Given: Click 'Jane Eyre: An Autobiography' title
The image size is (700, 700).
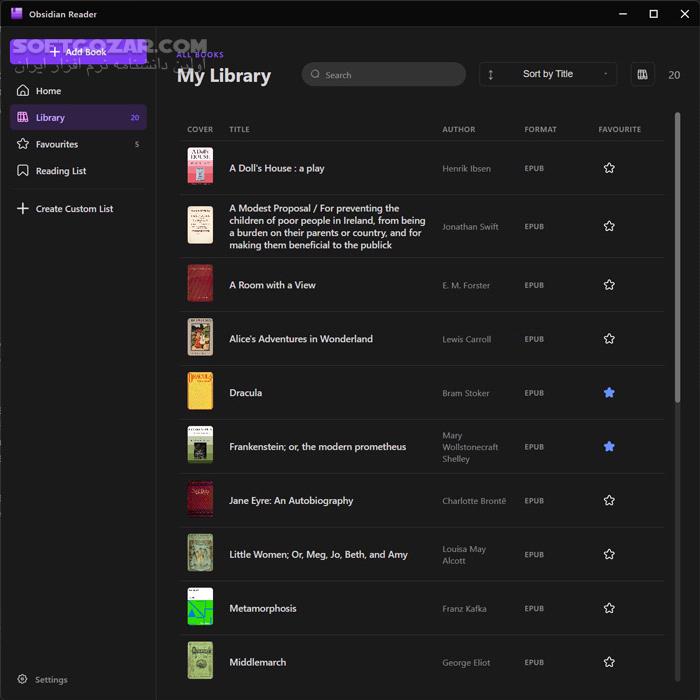Looking at the screenshot, I should (291, 500).
